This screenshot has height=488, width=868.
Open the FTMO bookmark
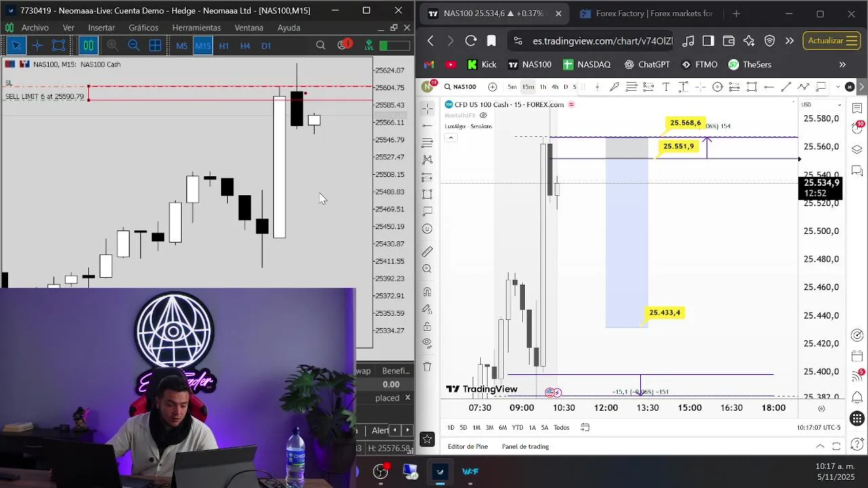[699, 64]
